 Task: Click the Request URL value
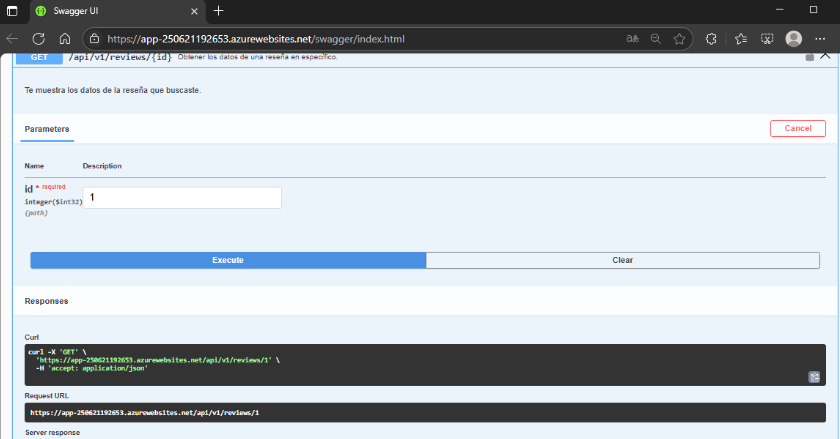(x=145, y=413)
